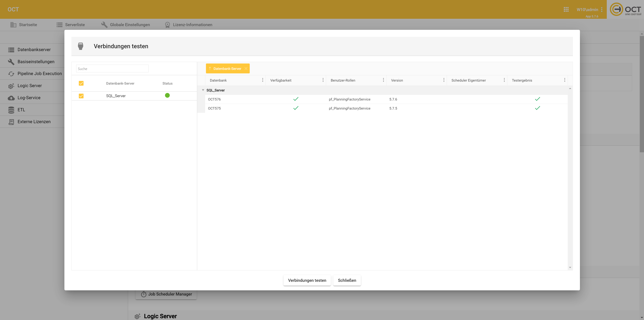644x320 pixels.
Task: Click the app grid launcher icon
Action: (566, 10)
